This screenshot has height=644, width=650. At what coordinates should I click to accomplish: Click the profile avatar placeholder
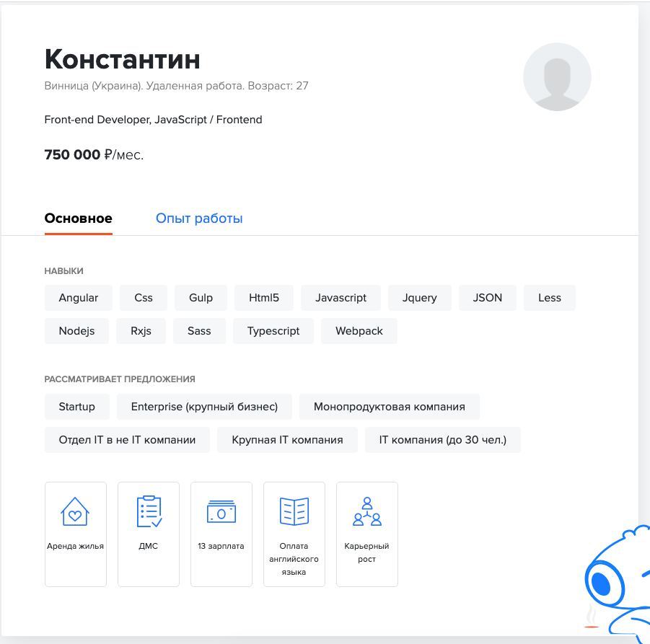tap(557, 76)
